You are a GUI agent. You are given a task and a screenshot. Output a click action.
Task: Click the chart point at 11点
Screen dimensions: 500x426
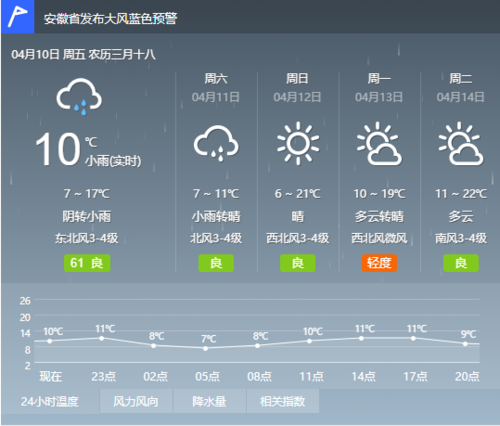click(x=309, y=341)
